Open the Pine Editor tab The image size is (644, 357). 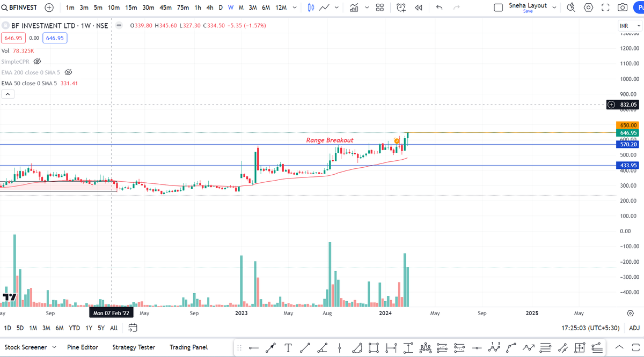(x=83, y=347)
